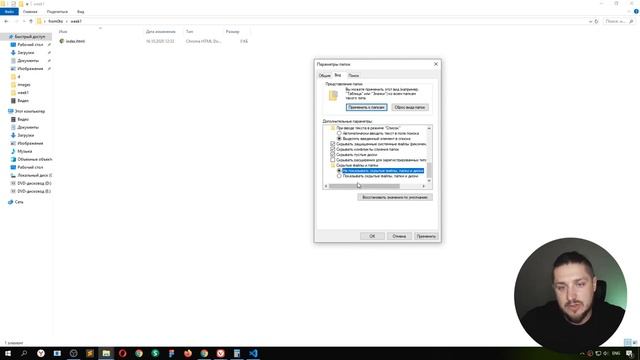Click the Up one level arrow
This screenshot has width=640, height=360.
[x=31, y=21]
